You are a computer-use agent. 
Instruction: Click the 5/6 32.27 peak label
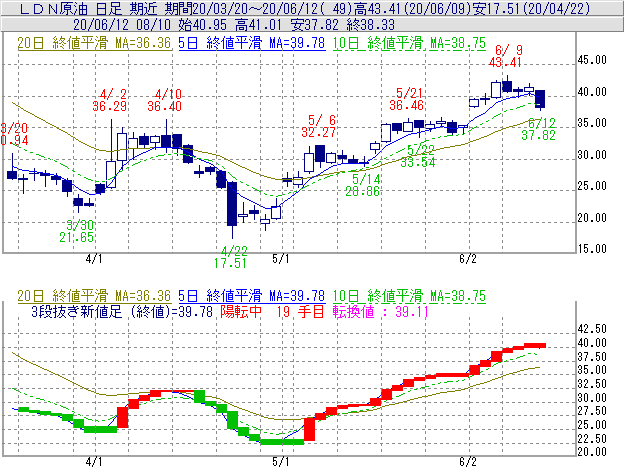pyautogui.click(x=318, y=126)
